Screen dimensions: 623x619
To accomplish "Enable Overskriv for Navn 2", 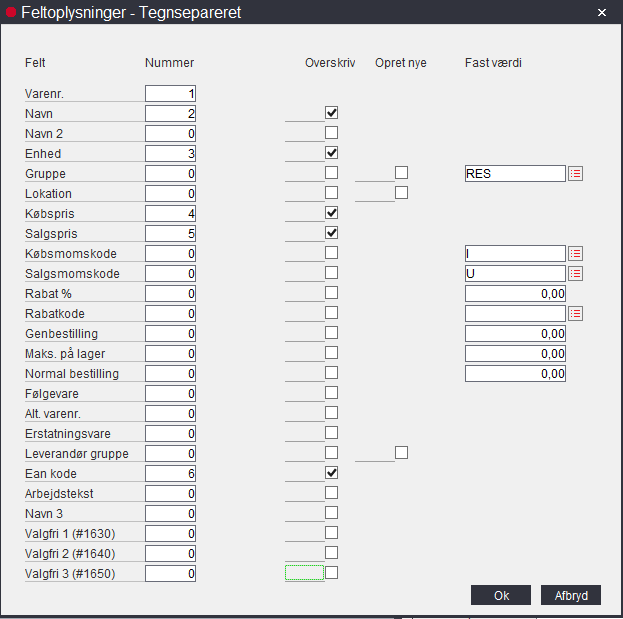I will tap(331, 133).
